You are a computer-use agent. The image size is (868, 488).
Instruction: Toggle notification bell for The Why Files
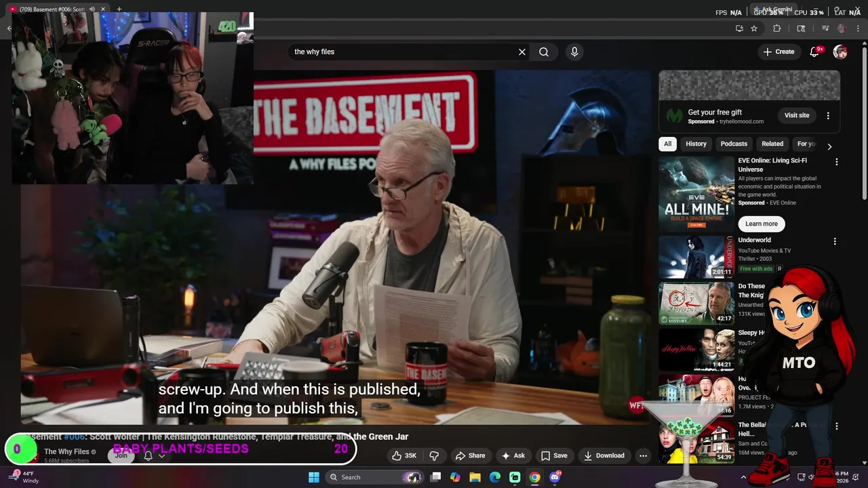point(148,455)
